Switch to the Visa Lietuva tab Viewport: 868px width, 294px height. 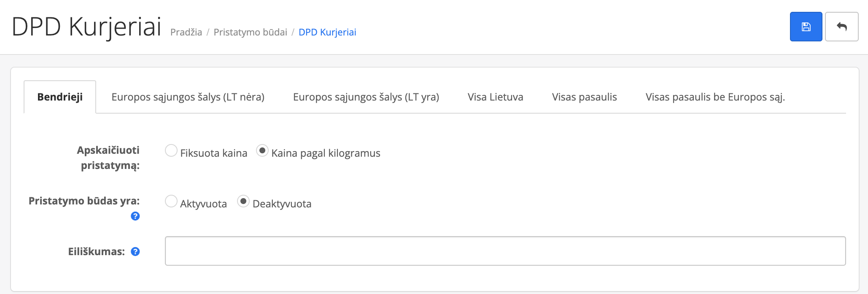[x=495, y=97]
